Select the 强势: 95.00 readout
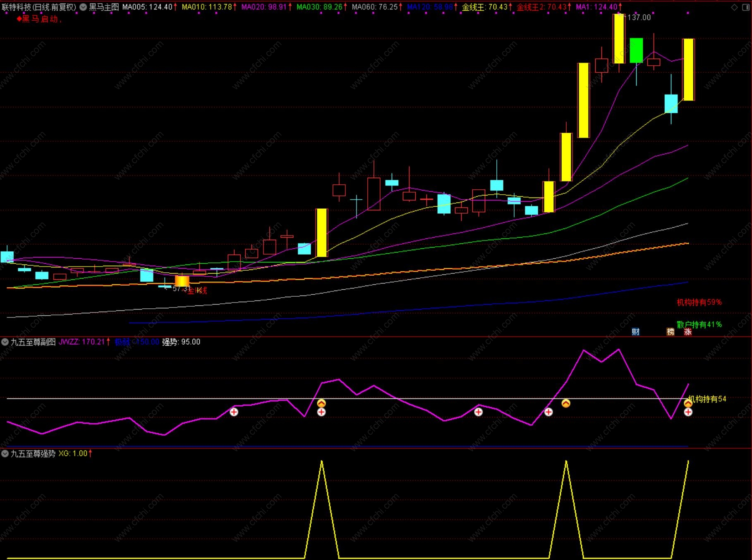 (x=181, y=342)
